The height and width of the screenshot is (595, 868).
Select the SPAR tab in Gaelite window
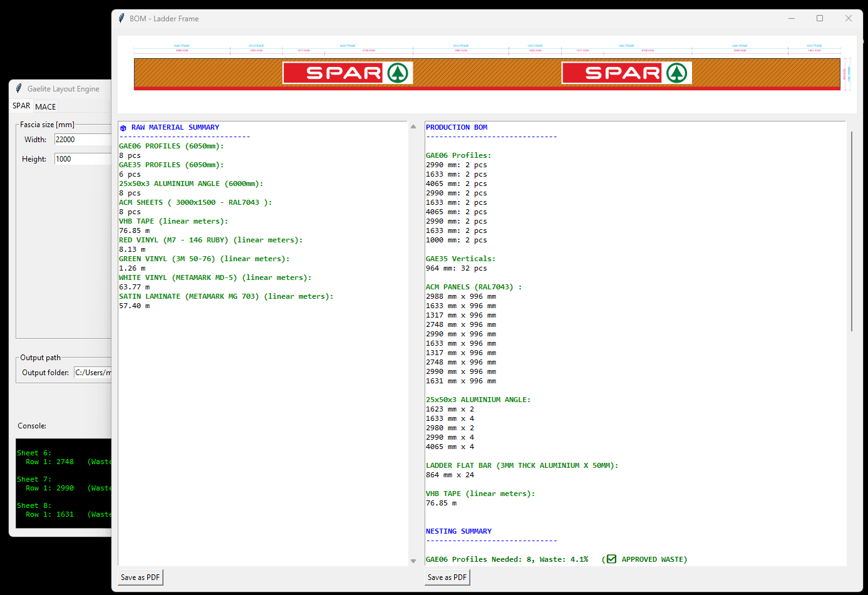[x=21, y=106]
